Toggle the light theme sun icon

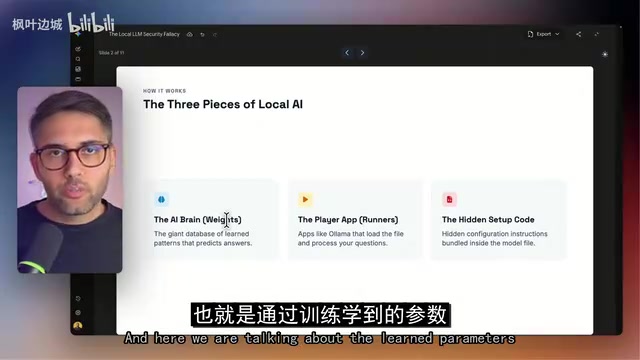[605, 54]
